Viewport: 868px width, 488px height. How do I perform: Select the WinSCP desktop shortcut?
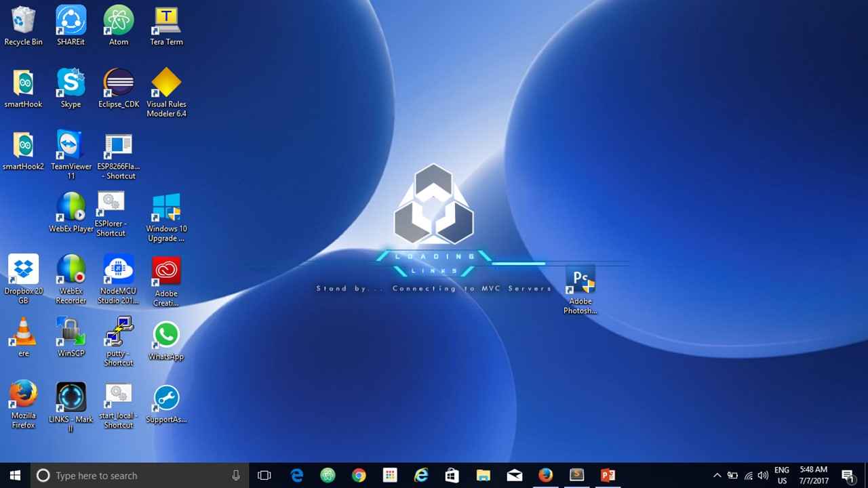[x=71, y=337]
